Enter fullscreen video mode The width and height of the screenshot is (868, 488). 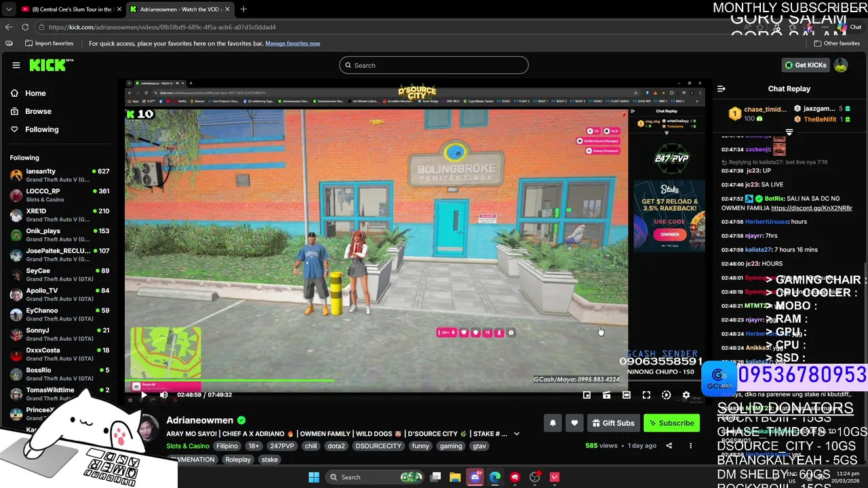[646, 394]
